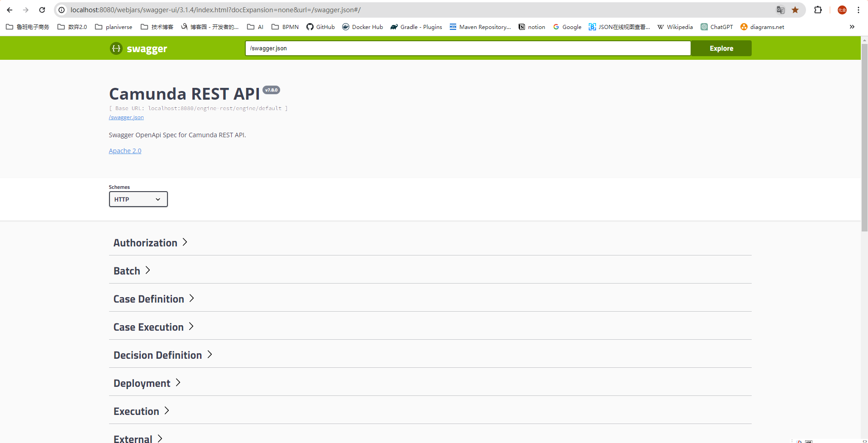Screen dimensions: 868x443
Task: View site information icon in address bar
Action: 62,10
